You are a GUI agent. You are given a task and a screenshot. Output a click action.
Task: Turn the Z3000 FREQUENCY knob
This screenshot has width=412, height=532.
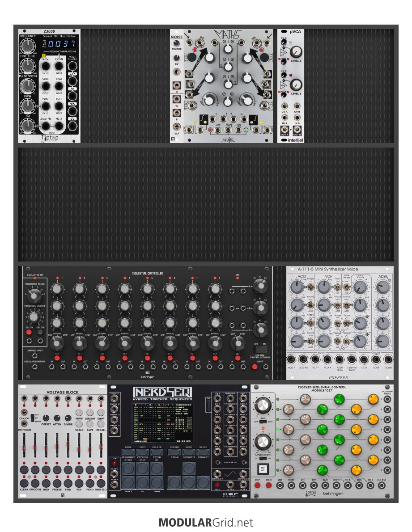point(27,46)
